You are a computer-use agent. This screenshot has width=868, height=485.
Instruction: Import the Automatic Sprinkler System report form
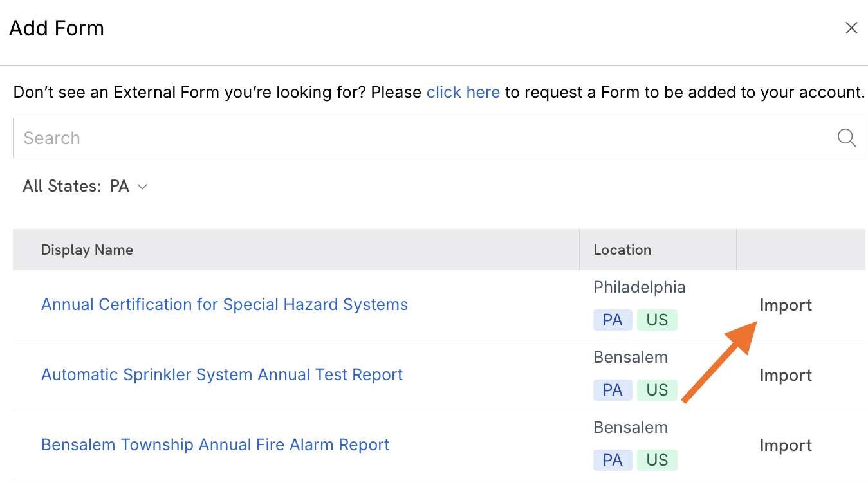click(x=786, y=375)
